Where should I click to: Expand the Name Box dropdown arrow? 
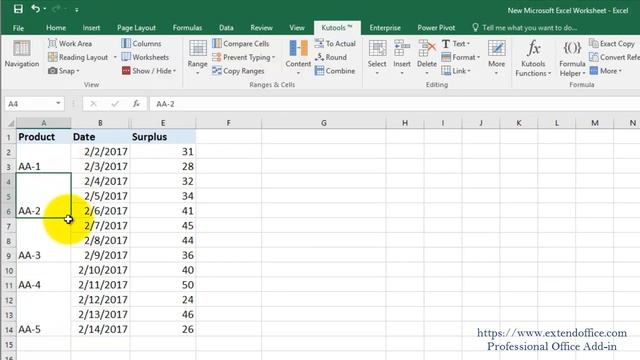(x=58, y=103)
